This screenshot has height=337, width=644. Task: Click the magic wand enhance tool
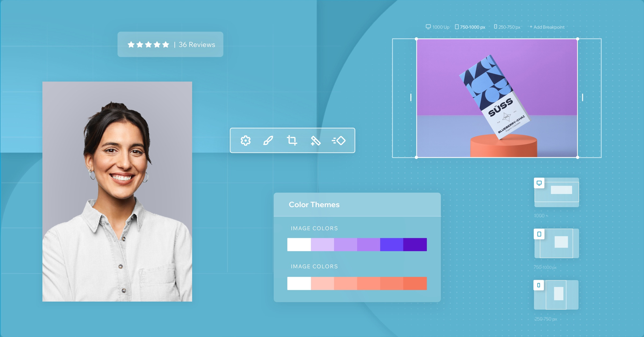tap(315, 141)
